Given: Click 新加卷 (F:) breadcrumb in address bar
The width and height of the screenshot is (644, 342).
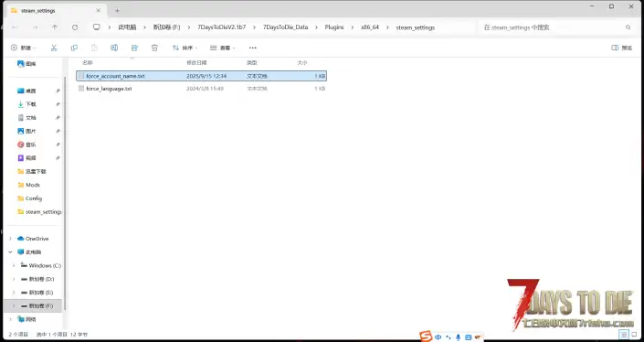Looking at the screenshot, I should [166, 27].
